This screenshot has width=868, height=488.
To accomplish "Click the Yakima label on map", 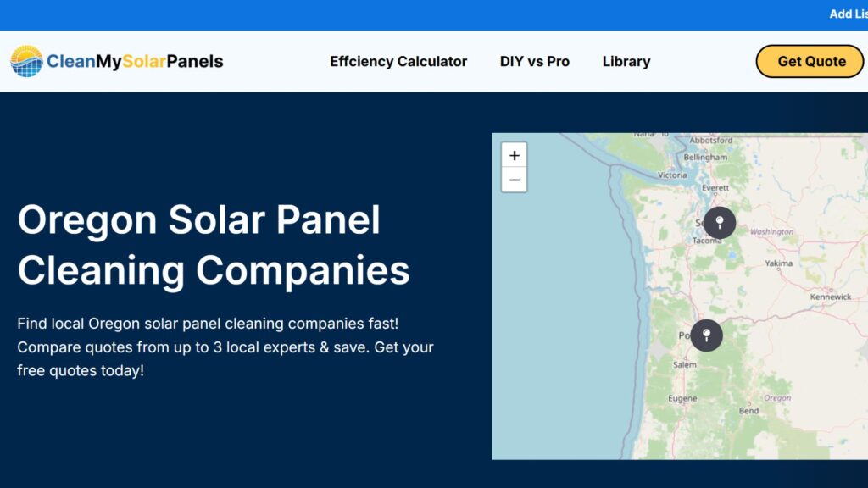I will (778, 263).
